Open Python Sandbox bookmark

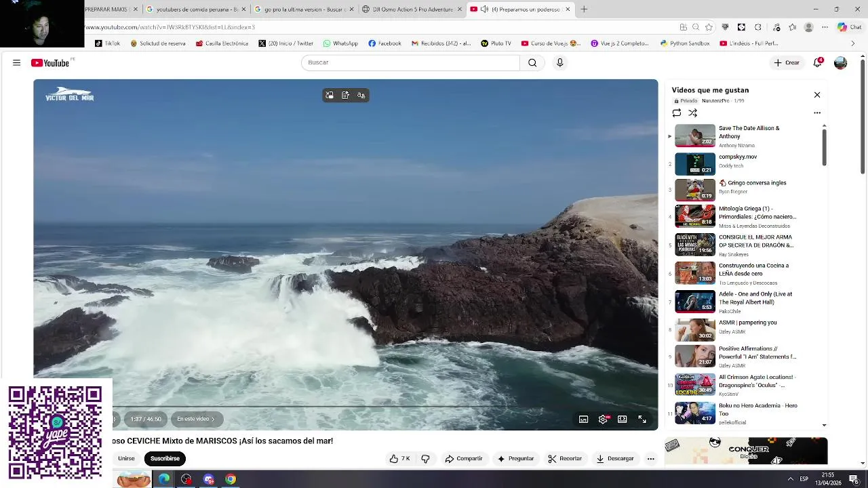point(685,43)
